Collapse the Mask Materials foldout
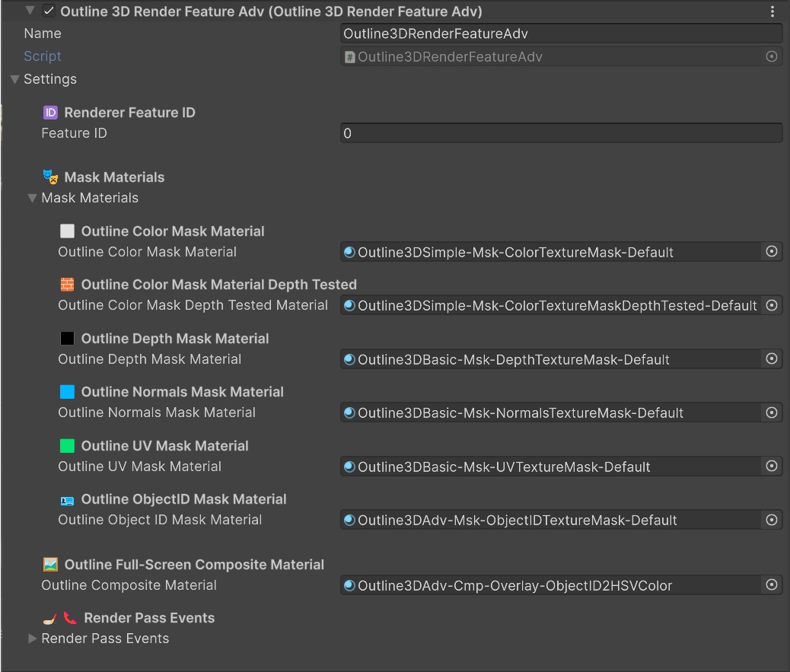Screen dimensions: 790x672 [32, 198]
